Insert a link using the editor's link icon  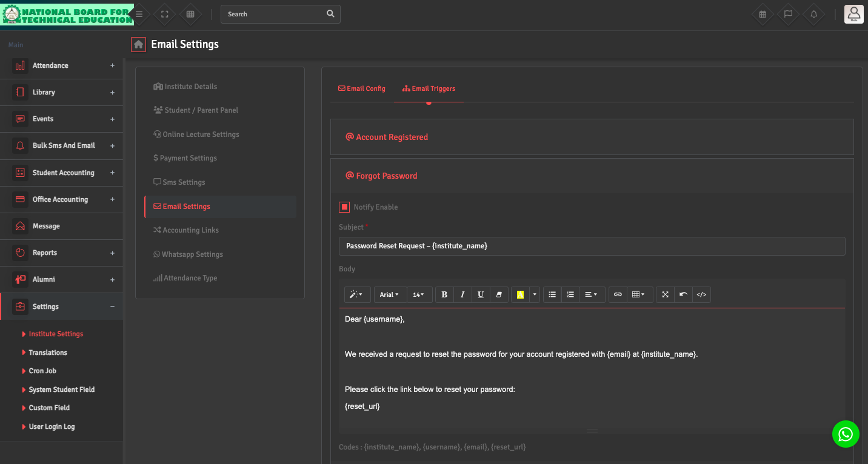tap(618, 294)
